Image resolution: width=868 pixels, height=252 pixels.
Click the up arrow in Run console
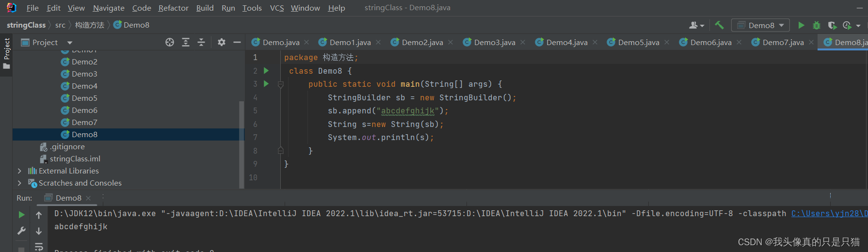tap(39, 215)
